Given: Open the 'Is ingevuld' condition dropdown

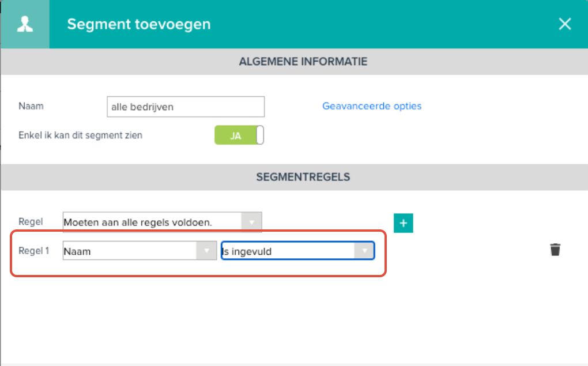Looking at the screenshot, I should [x=298, y=251].
